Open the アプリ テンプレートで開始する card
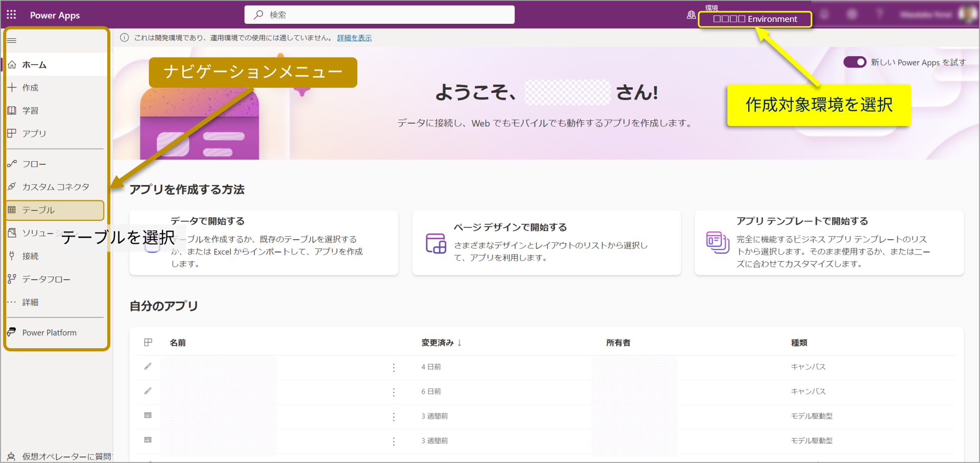This screenshot has width=980, height=463. [x=829, y=243]
